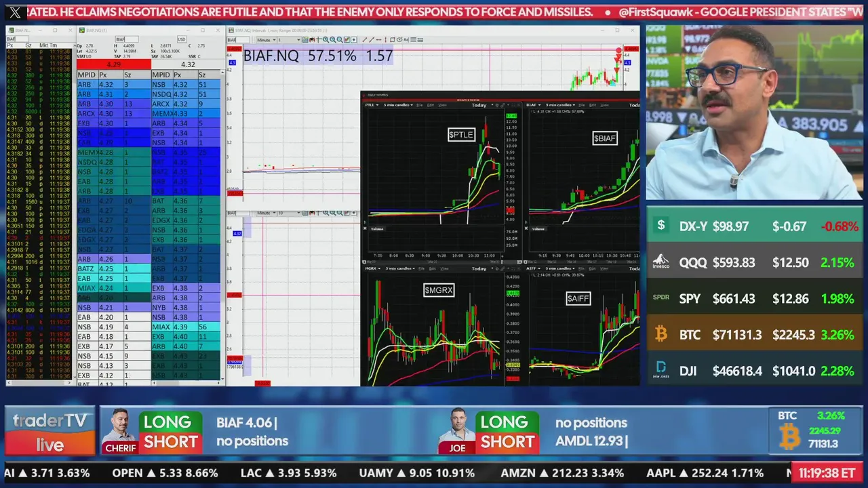Select diagonal trend line drawing tool
The image size is (868, 488).
click(364, 39)
